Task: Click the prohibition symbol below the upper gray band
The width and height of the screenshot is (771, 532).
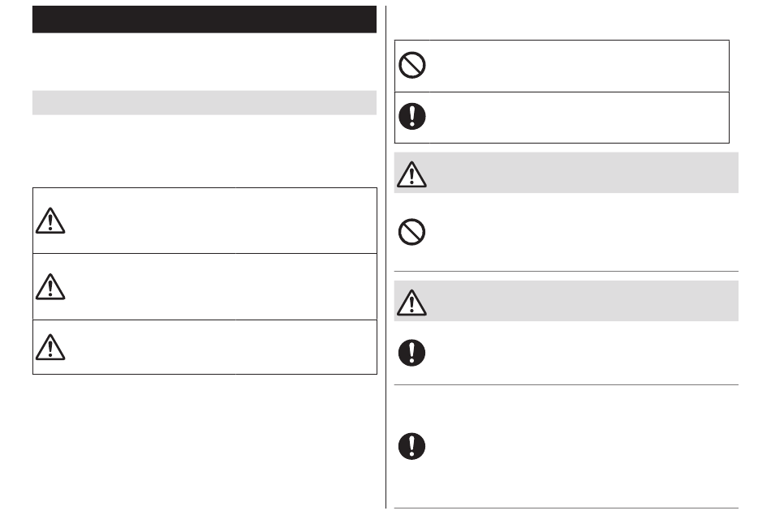Action: (x=412, y=232)
